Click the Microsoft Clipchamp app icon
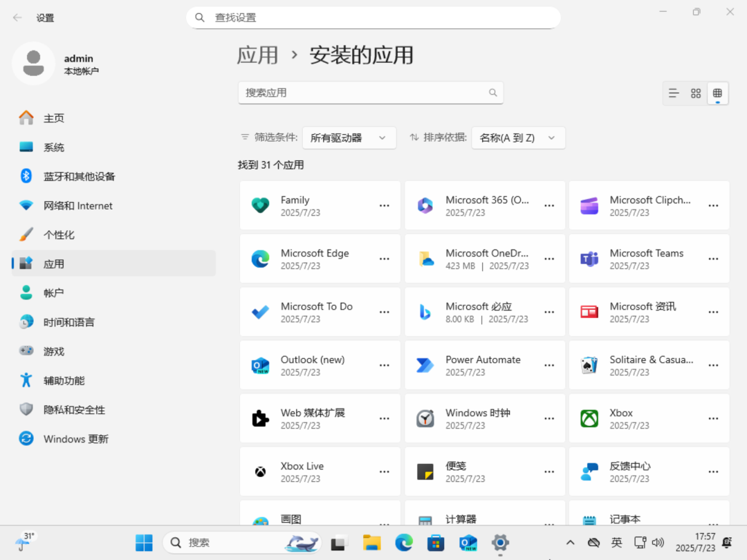Viewport: 747px width, 560px height. click(x=589, y=206)
